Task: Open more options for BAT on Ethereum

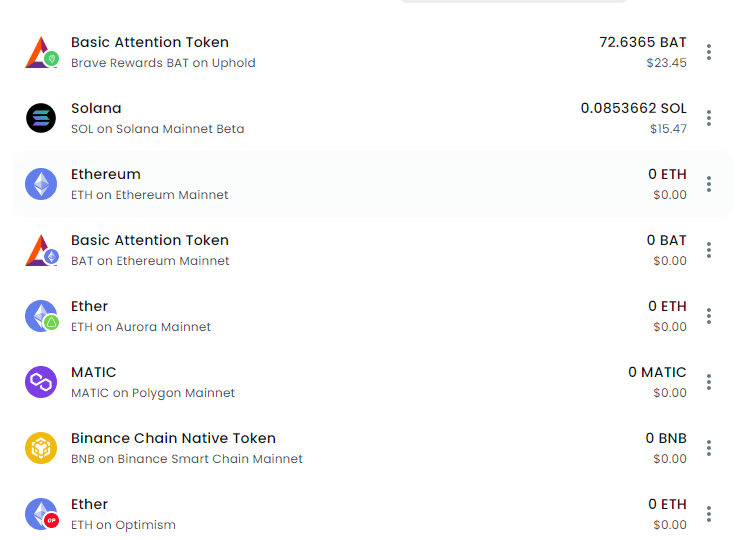Action: coord(709,250)
